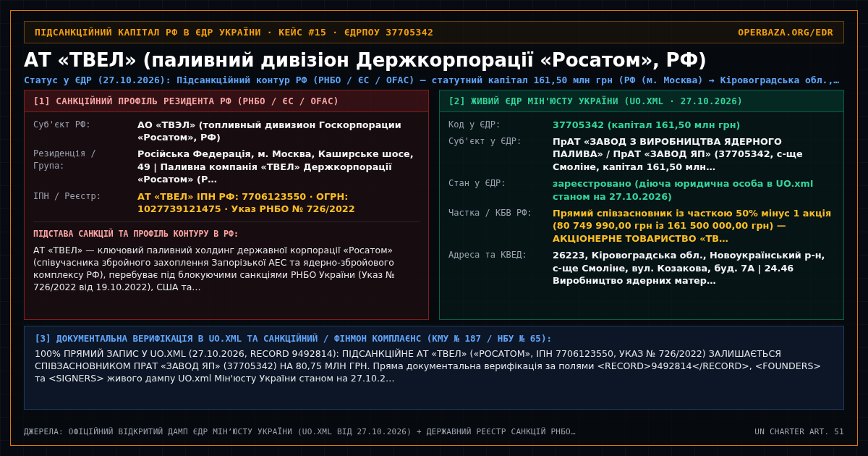The height and width of the screenshot is (456, 868).
Task: Click the label Резиденція / Група:
Action: (64, 159)
